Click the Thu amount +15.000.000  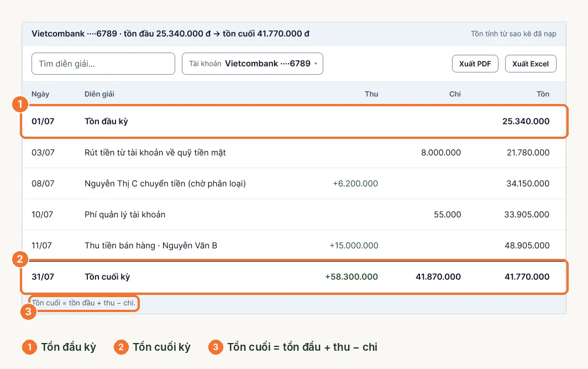coord(354,246)
